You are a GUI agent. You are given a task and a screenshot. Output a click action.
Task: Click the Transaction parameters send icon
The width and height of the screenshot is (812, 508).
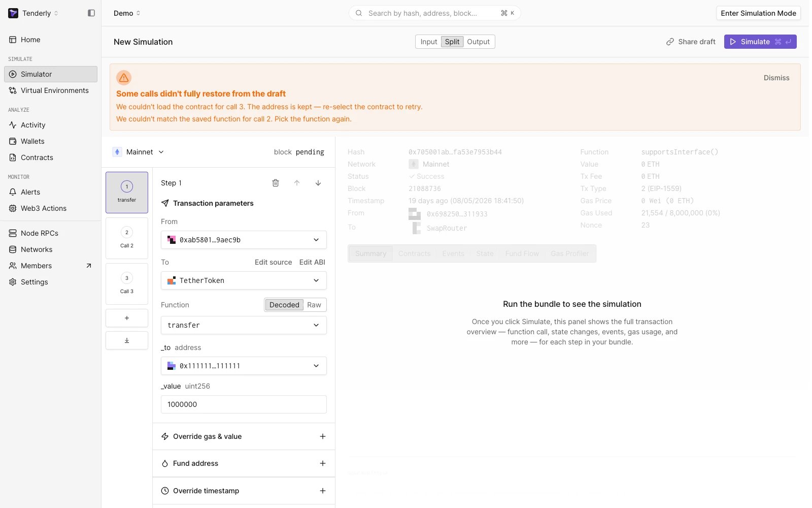pyautogui.click(x=165, y=203)
